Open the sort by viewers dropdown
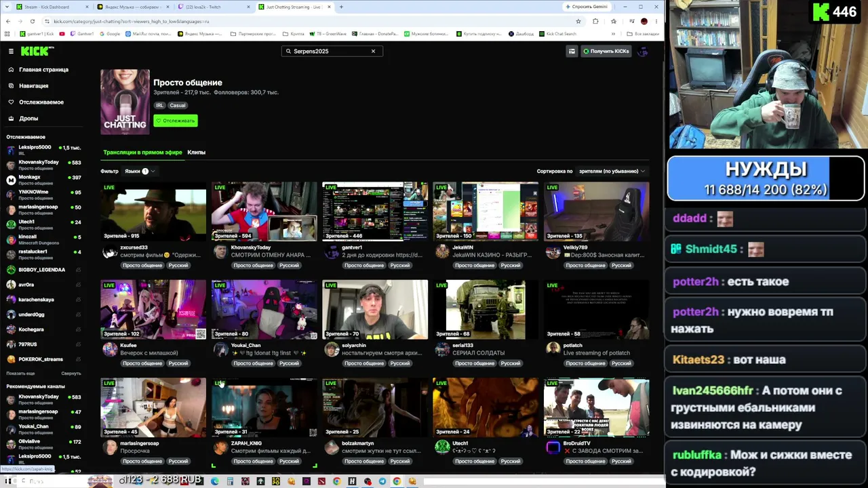Image resolution: width=868 pixels, height=488 pixels. click(x=612, y=171)
